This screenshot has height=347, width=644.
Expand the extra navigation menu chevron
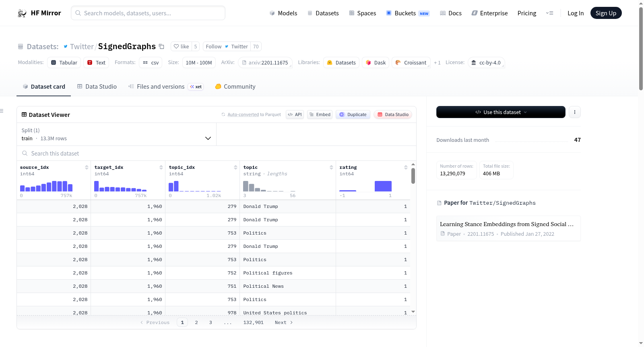coord(549,13)
